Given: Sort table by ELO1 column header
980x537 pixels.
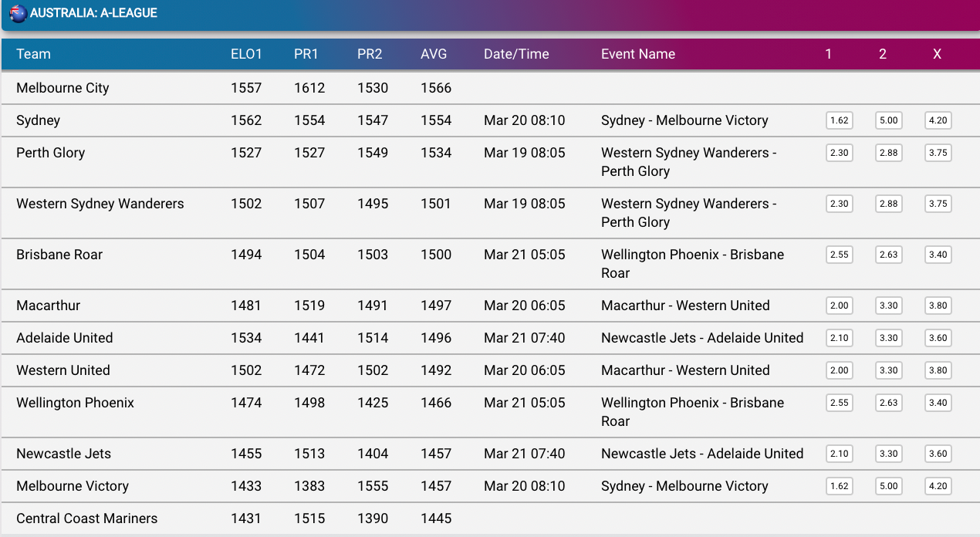Looking at the screenshot, I should [246, 54].
